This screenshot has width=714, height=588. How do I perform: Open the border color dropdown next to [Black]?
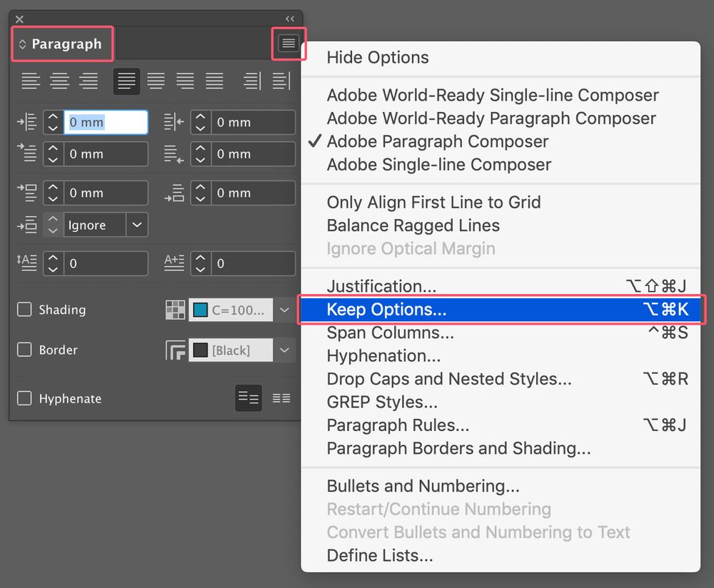tap(284, 350)
